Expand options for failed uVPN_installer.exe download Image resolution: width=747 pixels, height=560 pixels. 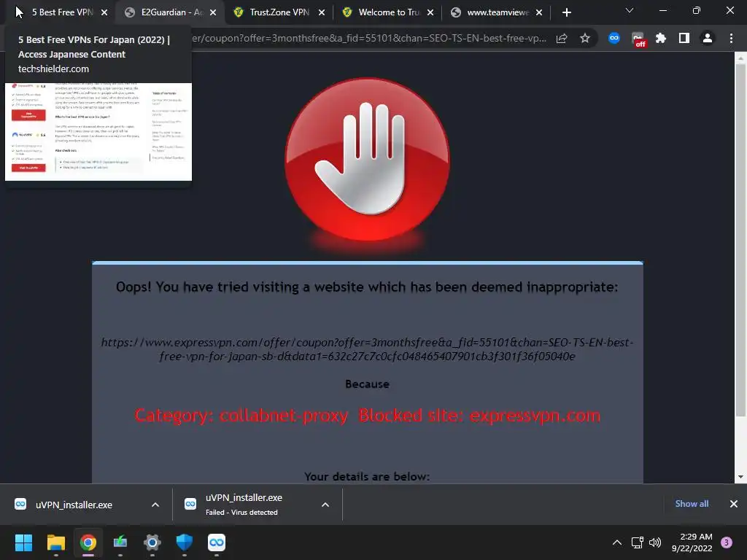(325, 505)
